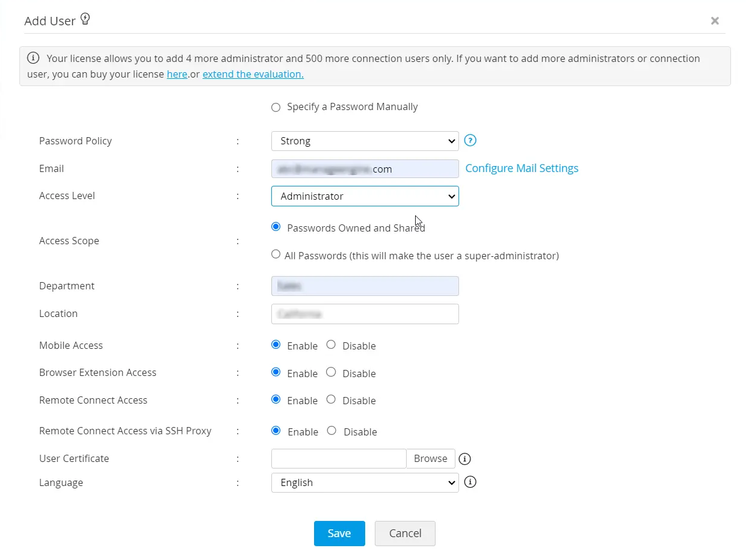
Task: Browse for a user certificate file
Action: tap(430, 458)
